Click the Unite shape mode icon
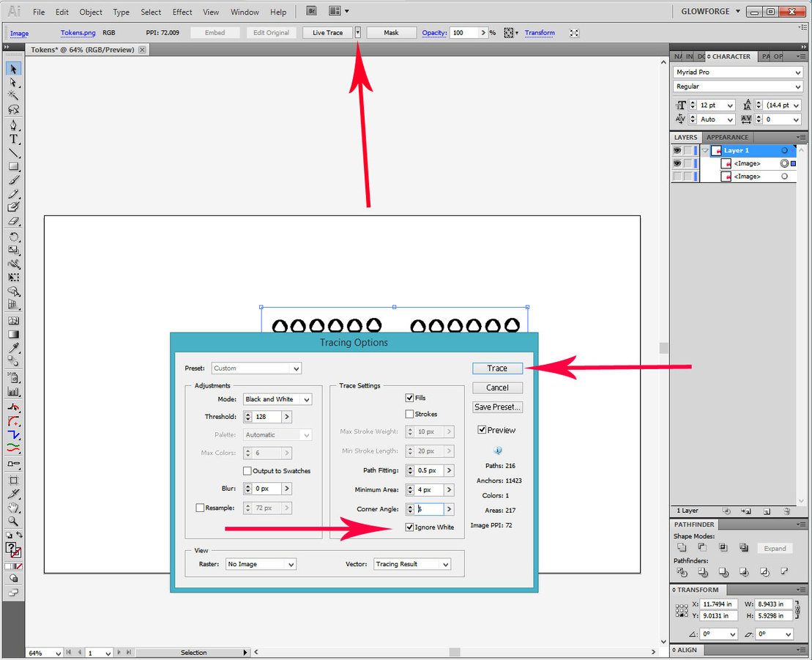The height and width of the screenshot is (660, 812). [x=682, y=548]
